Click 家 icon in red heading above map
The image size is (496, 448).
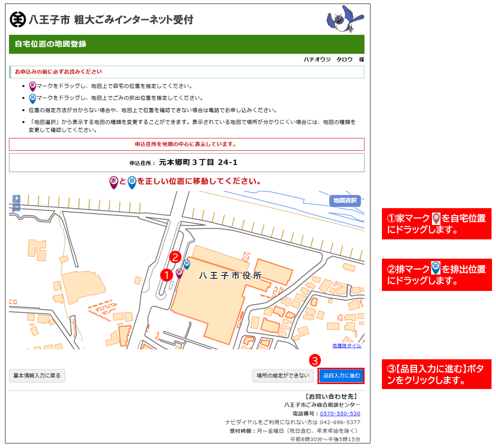(114, 181)
